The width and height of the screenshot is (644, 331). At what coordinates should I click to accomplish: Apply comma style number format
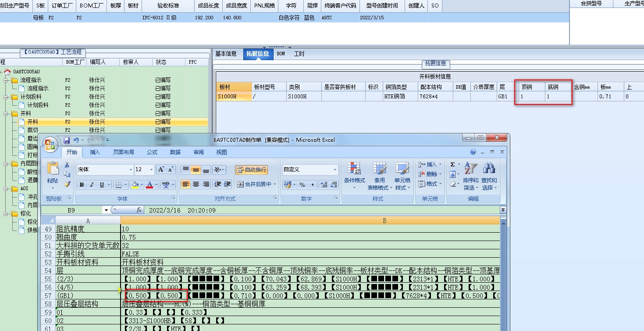(312, 185)
